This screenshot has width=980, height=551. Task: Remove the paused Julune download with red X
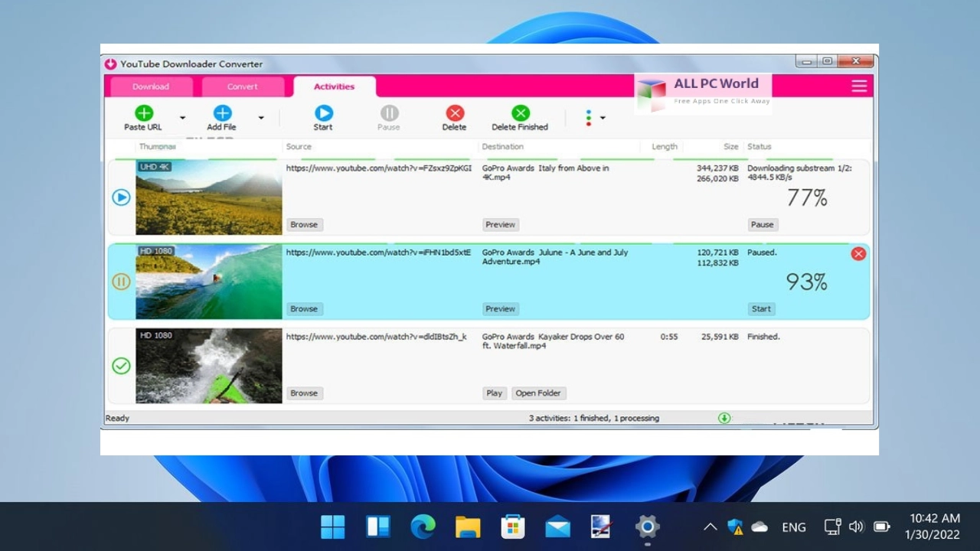point(858,253)
